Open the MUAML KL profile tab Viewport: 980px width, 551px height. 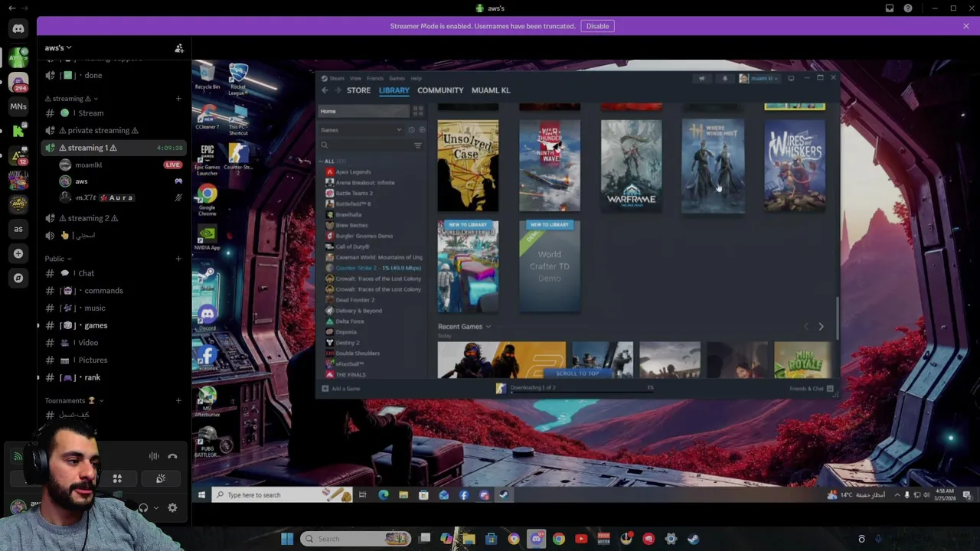491,90
